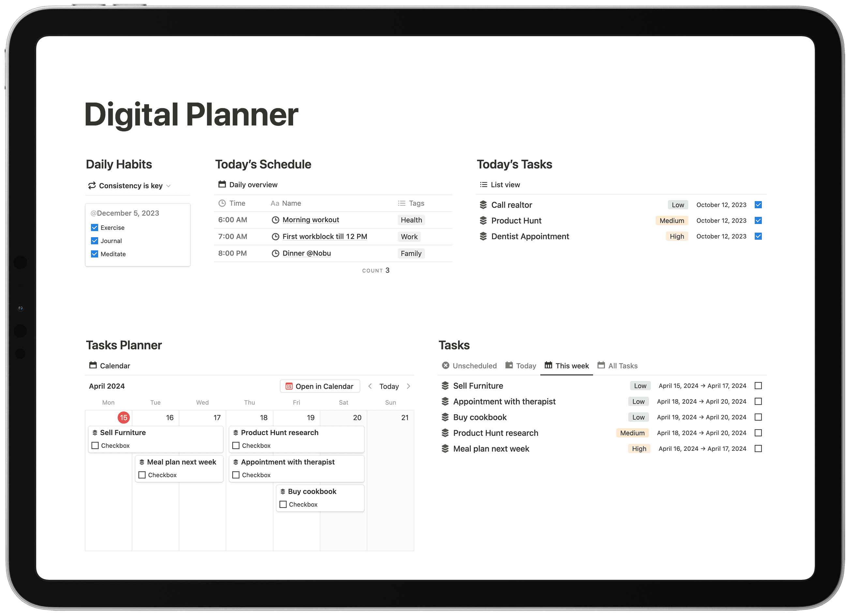This screenshot has width=851, height=616.
Task: Click the Today button in Tasks Planner
Action: 389,386
